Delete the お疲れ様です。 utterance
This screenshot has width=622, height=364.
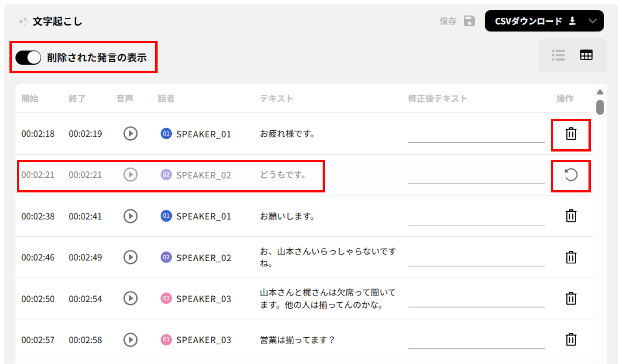click(x=571, y=134)
